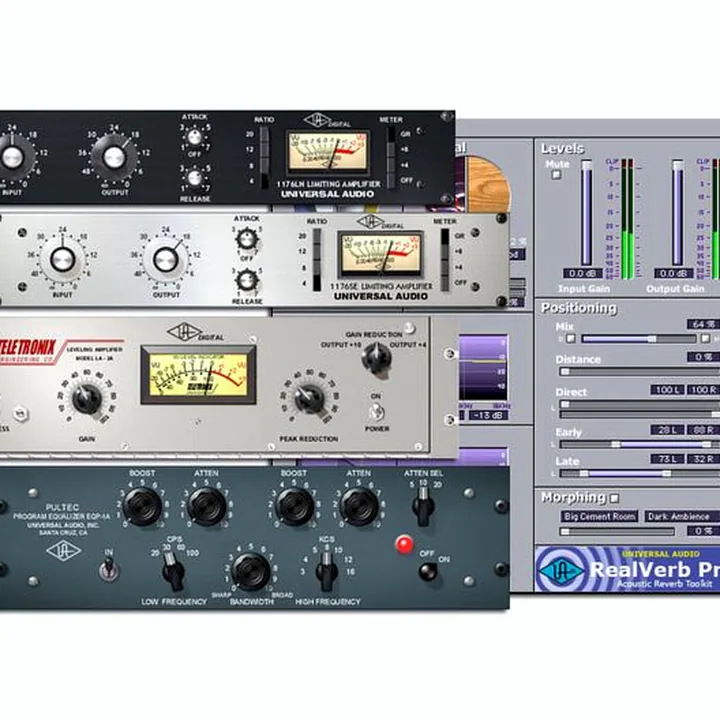Viewport: 720px width, 720px height.
Task: Click the Release knob on the 1176LN
Action: [195, 178]
